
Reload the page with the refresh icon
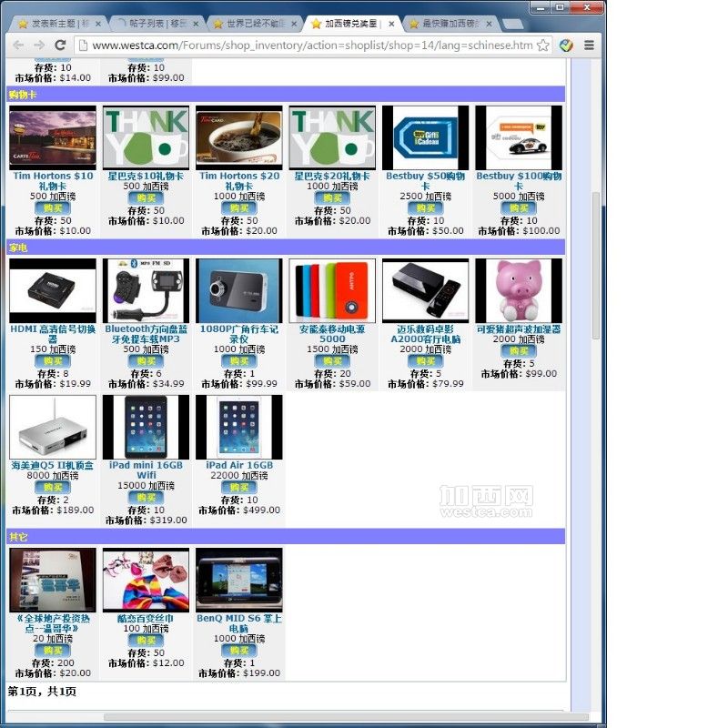tap(60, 45)
